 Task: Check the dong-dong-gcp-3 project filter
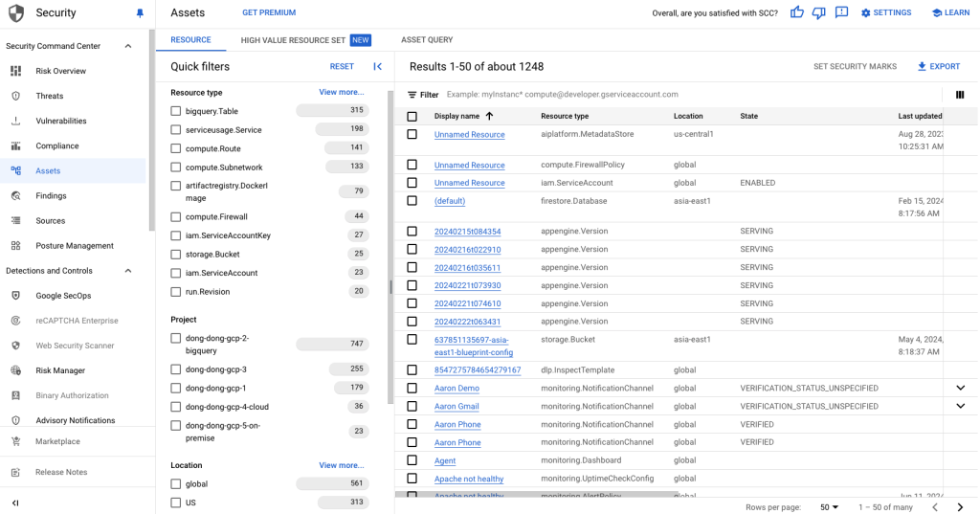(176, 369)
